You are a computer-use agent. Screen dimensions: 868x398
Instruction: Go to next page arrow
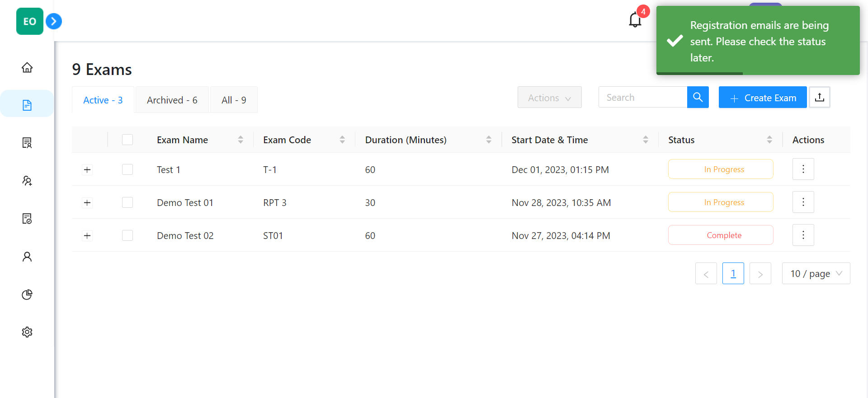[760, 273]
